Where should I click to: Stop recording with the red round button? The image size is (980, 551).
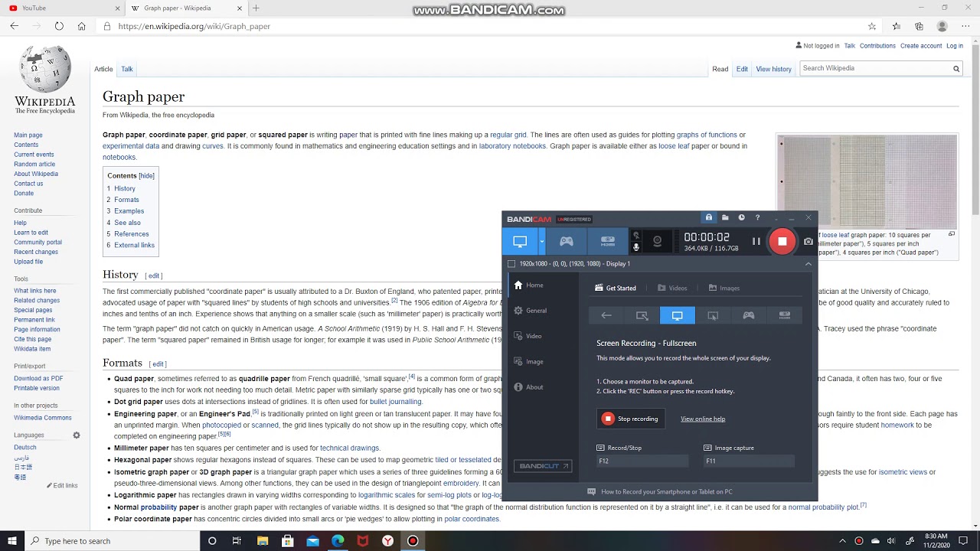tap(782, 242)
